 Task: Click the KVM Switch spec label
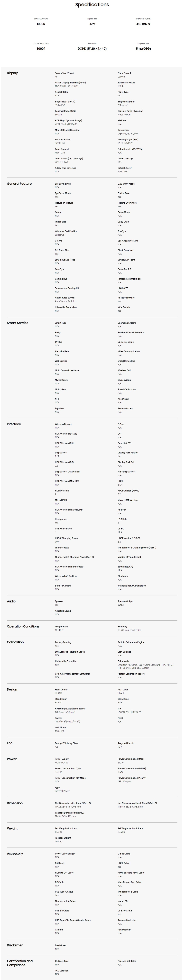[x=124, y=307]
